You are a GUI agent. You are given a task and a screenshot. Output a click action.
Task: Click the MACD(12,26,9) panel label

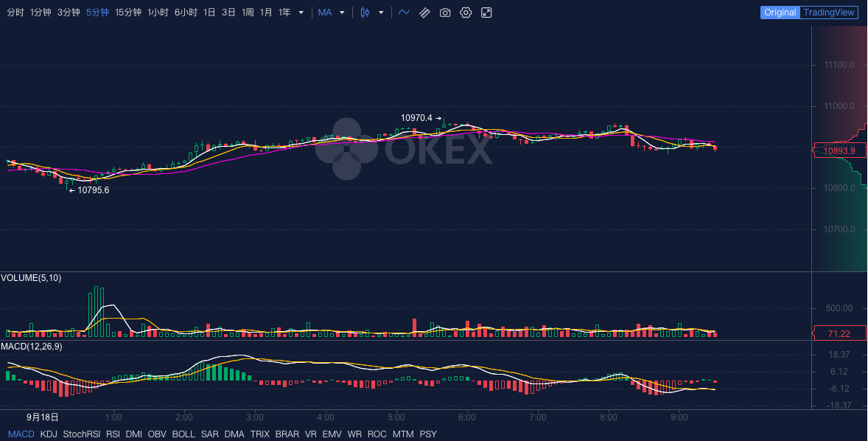[x=32, y=347]
